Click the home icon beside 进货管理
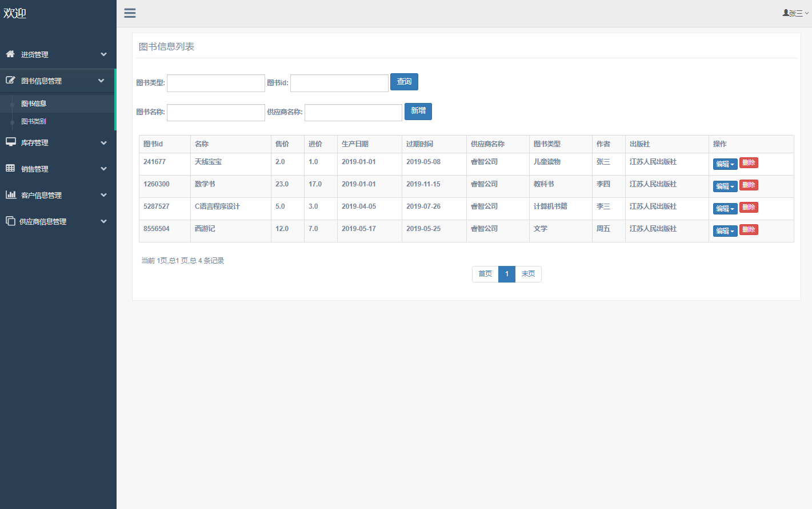This screenshot has height=509, width=812. coord(10,54)
